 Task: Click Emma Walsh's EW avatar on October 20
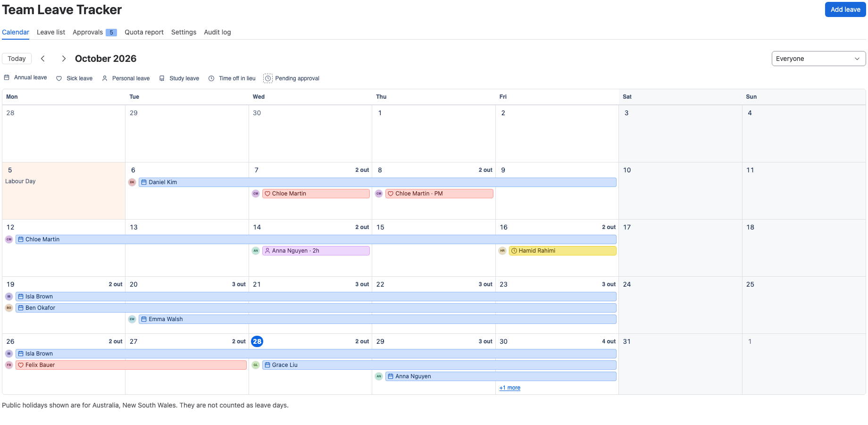(x=132, y=319)
